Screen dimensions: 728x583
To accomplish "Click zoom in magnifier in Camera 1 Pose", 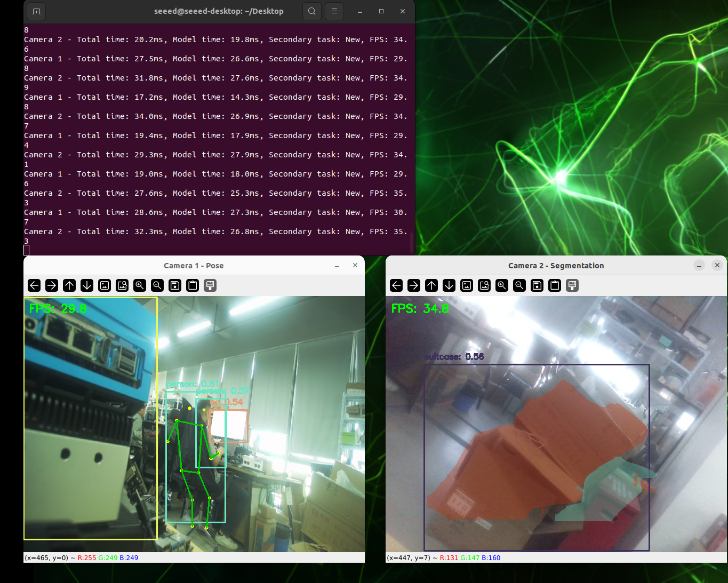I will pyautogui.click(x=140, y=285).
